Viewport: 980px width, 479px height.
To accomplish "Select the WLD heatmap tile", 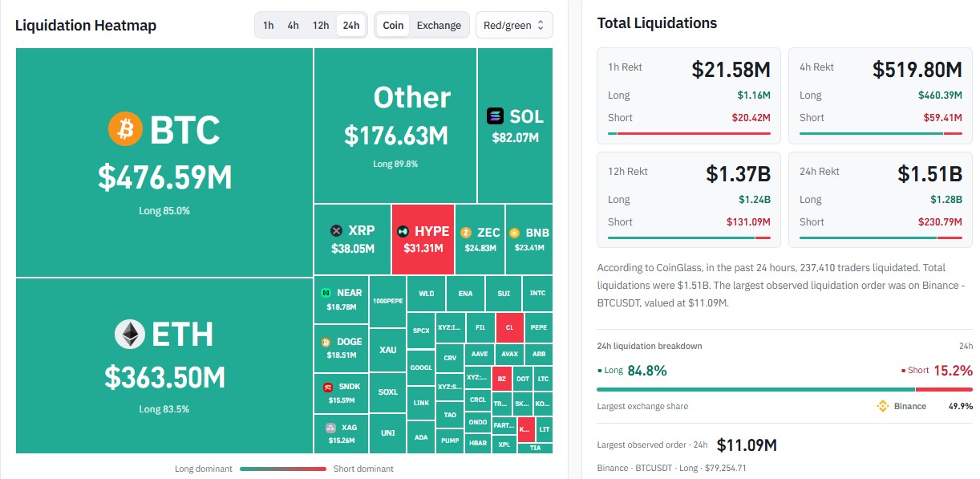I will [427, 294].
